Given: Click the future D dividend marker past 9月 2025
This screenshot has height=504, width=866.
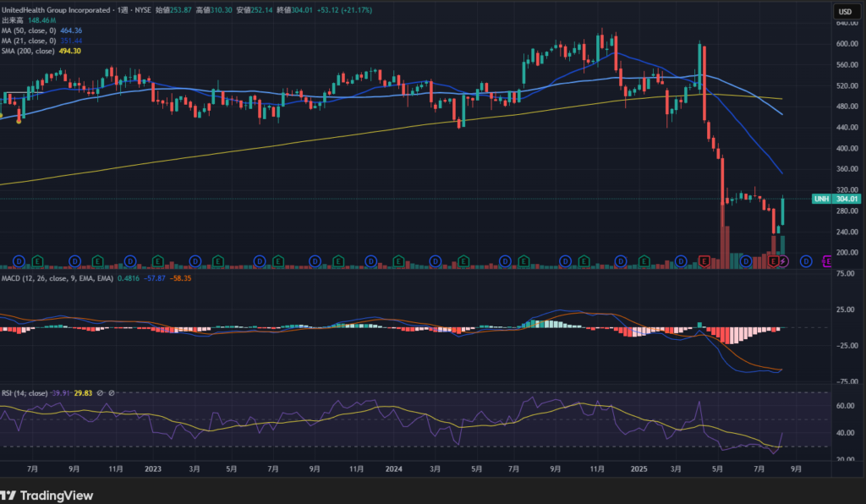Looking at the screenshot, I should [x=806, y=261].
